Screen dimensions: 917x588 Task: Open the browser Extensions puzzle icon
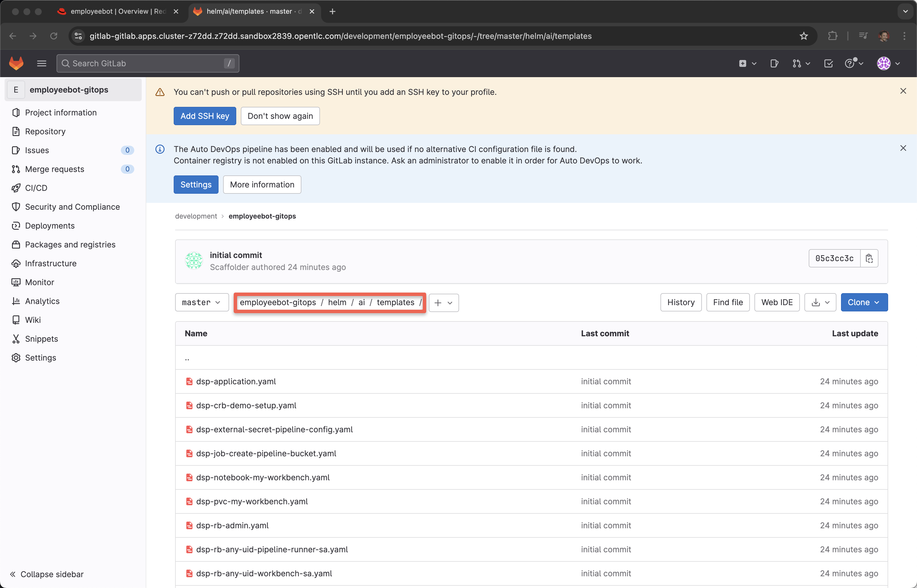(833, 36)
